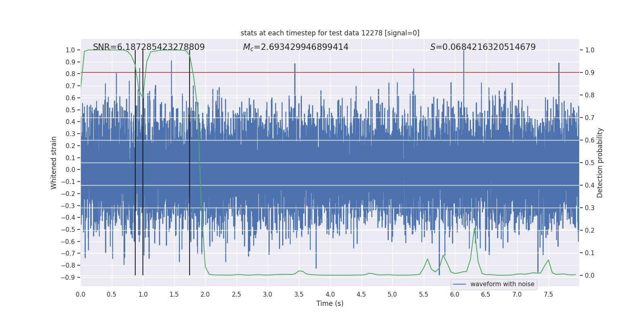Click the blue line sample in legend
The height and width of the screenshot is (322, 644).
click(459, 284)
